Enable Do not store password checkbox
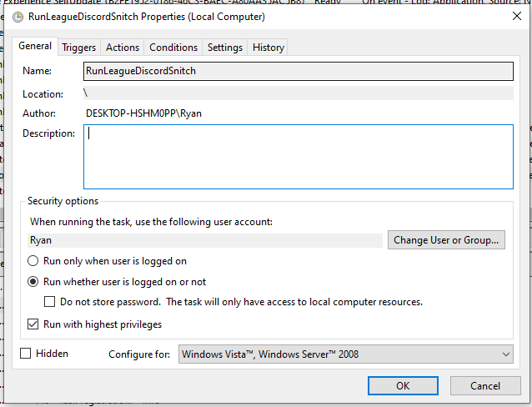Image resolution: width=532 pixels, height=407 pixels. pyautogui.click(x=49, y=302)
